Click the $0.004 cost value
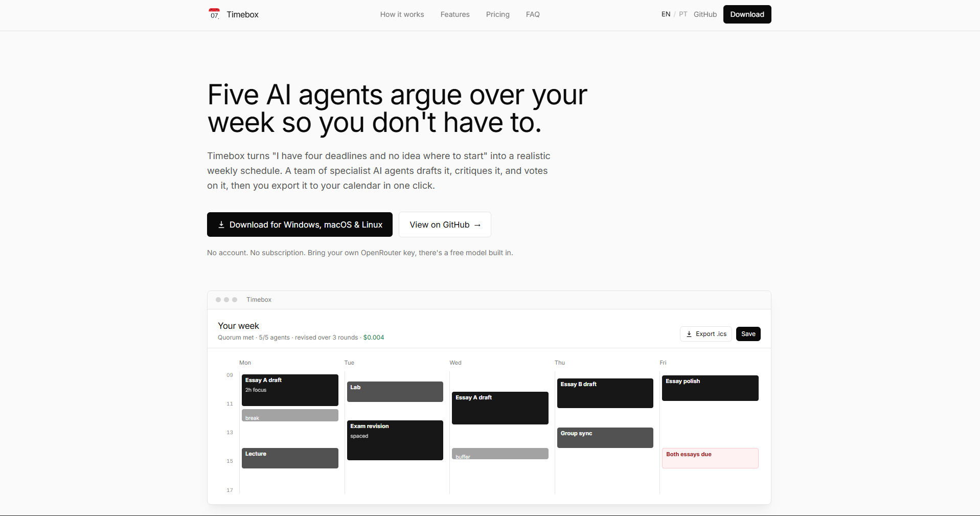The image size is (980, 516). tap(374, 338)
